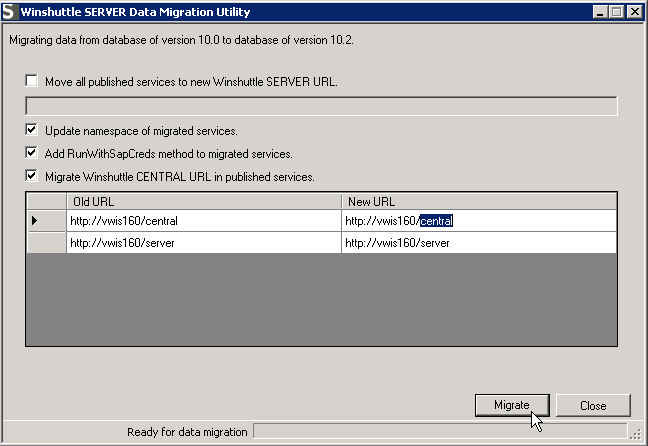Click the migration progress bar
Image resolution: width=648 pixels, height=446 pixels.
coord(440,431)
